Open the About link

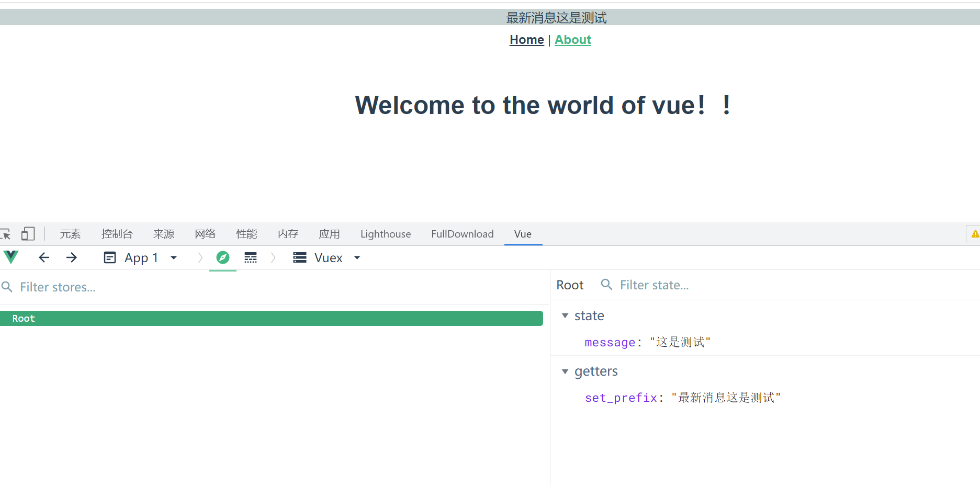tap(573, 40)
